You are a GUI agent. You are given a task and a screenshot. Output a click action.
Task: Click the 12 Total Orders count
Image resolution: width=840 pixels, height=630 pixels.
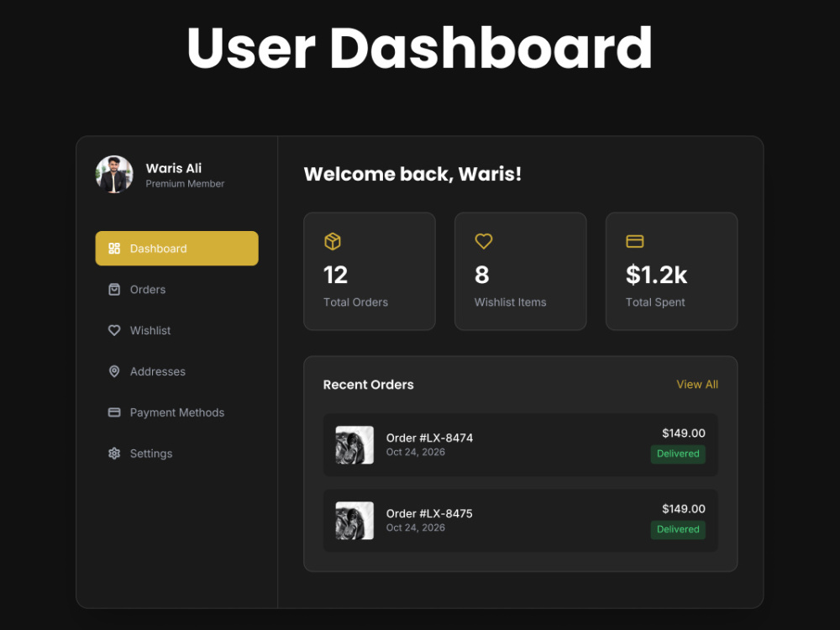(335, 275)
